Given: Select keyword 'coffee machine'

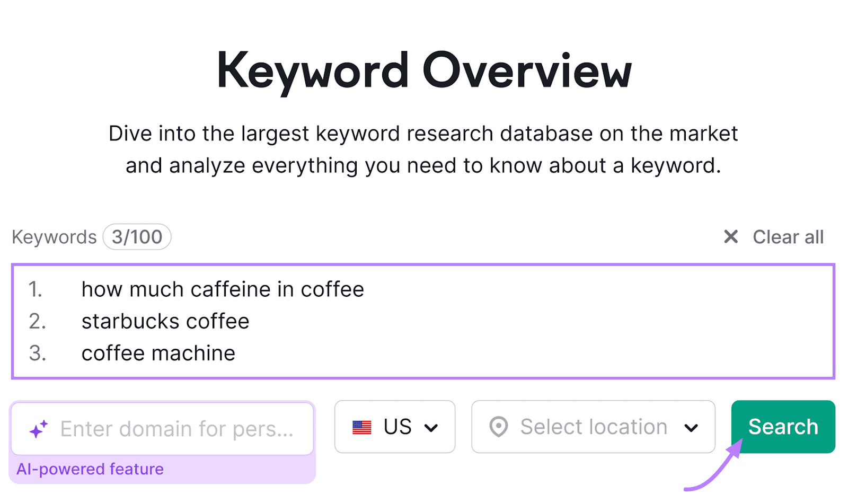Looking at the screenshot, I should (158, 353).
